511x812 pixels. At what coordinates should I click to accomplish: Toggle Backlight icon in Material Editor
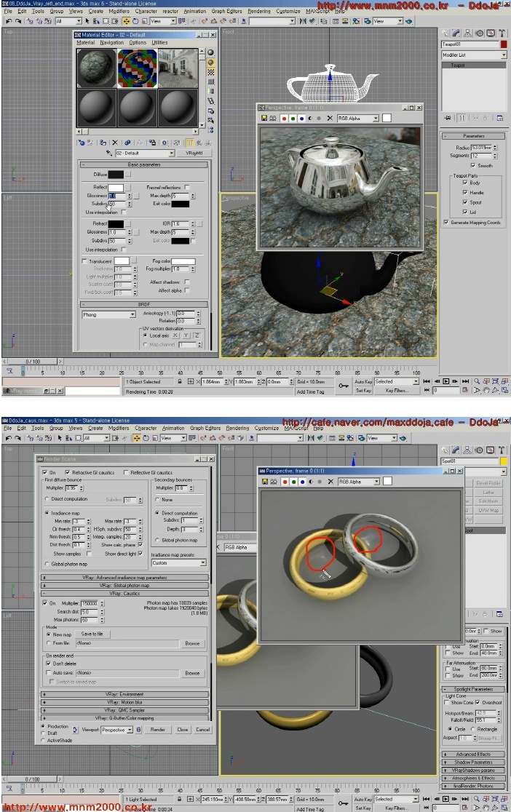point(210,62)
